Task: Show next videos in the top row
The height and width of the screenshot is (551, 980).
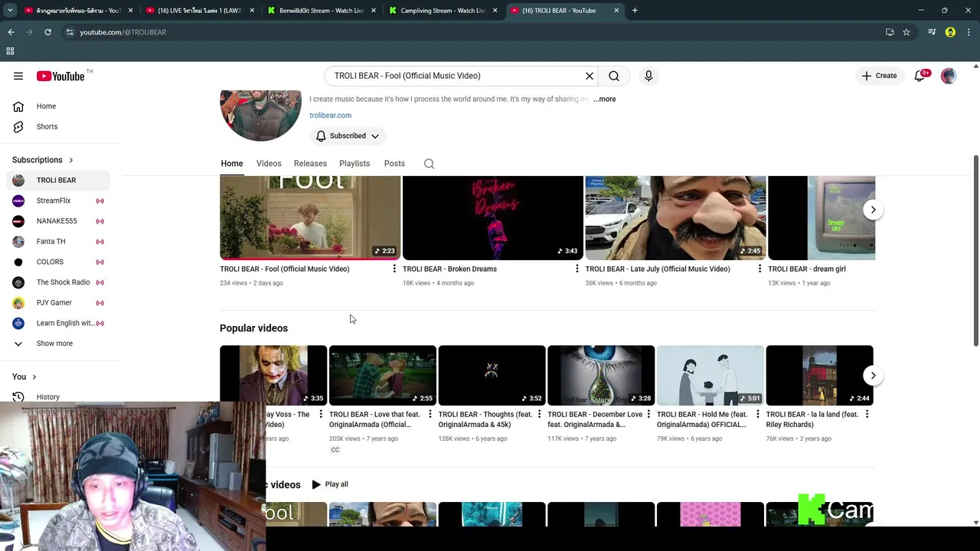Action: click(x=873, y=210)
